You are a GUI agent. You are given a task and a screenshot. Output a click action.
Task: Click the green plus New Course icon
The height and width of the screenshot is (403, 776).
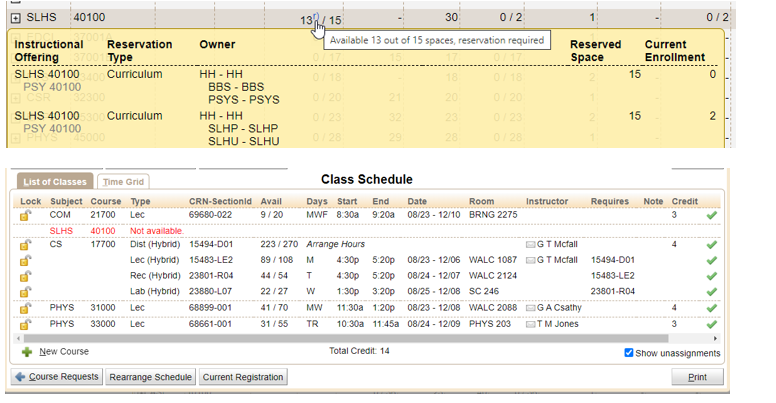[x=27, y=352]
